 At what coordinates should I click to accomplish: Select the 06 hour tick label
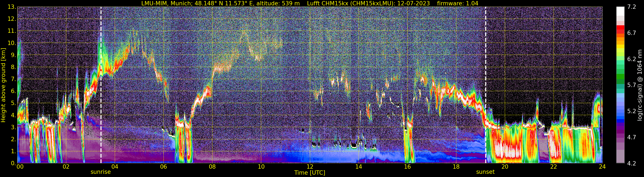(x=164, y=167)
